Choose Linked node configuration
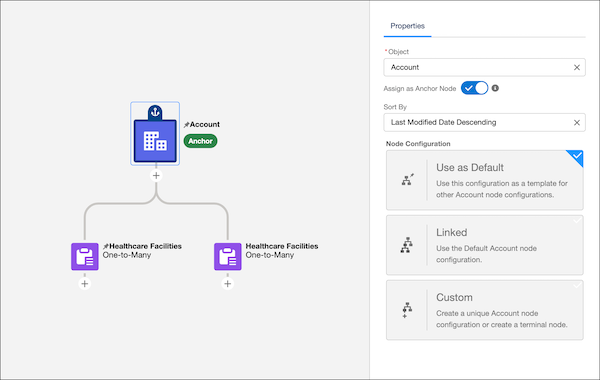The height and width of the screenshot is (380, 600). click(x=484, y=245)
